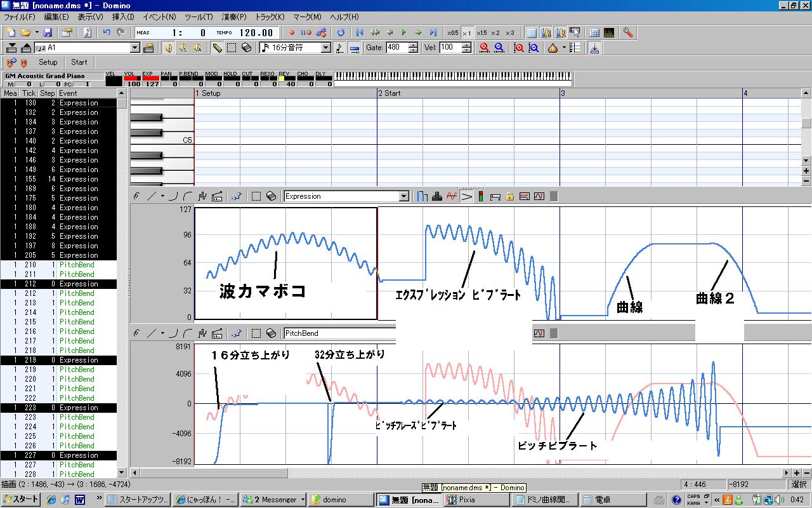
Task: Open settings with the wrench icon
Action: 628,32
